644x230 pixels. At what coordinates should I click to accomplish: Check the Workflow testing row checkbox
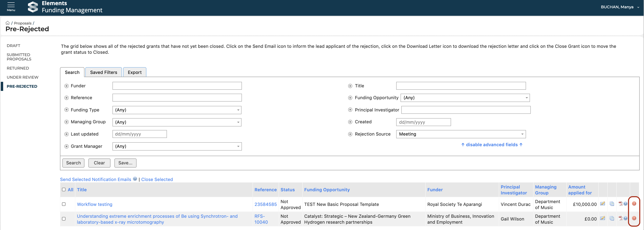click(x=64, y=204)
